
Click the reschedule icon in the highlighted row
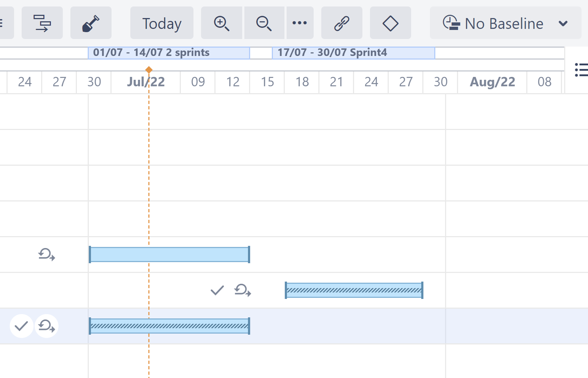(x=47, y=326)
